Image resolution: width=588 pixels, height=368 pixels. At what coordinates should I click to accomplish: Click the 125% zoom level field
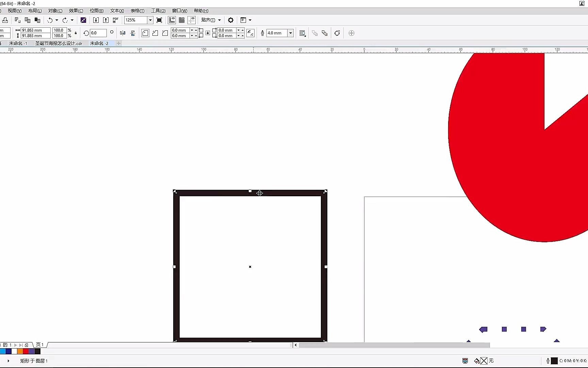pos(135,20)
